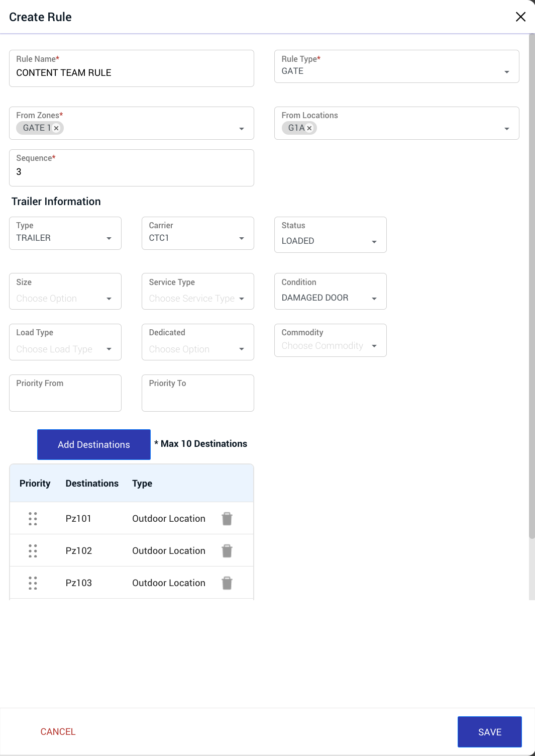Click the Rule Name input field
The height and width of the screenshot is (756, 535).
tap(132, 68)
